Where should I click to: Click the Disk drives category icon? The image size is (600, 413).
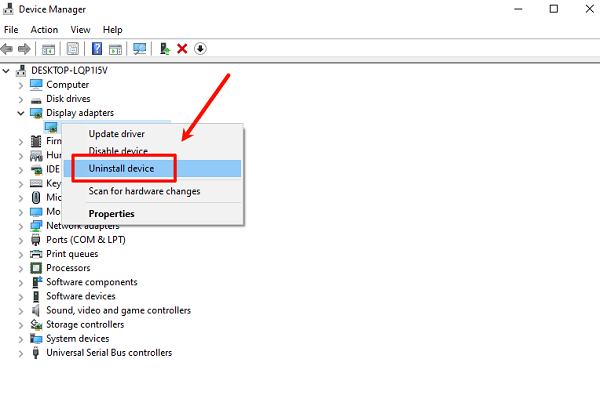[36, 100]
